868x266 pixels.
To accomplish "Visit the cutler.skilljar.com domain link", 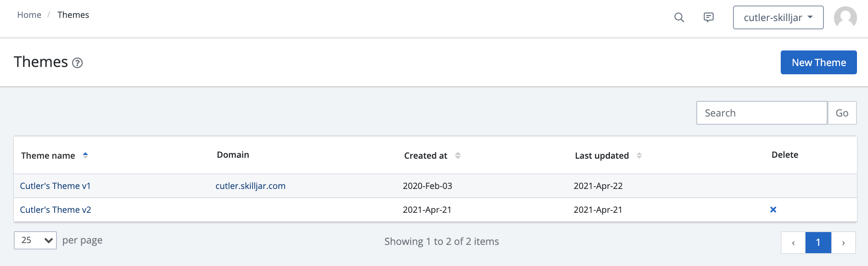I will click(x=250, y=186).
